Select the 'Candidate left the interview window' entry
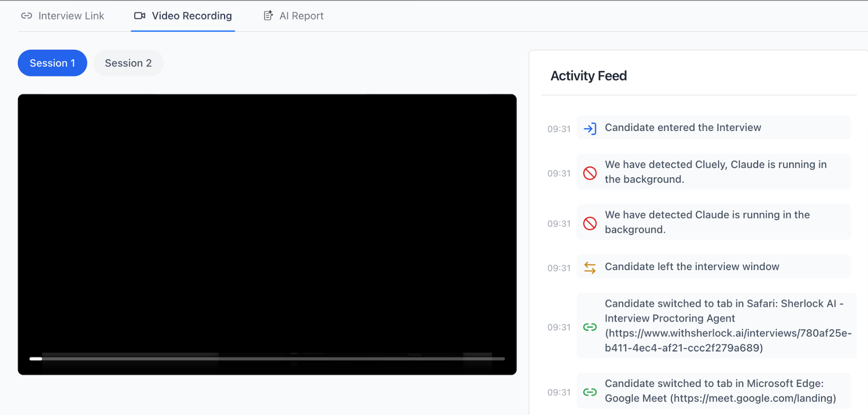This screenshot has height=415, width=868. pos(692,267)
